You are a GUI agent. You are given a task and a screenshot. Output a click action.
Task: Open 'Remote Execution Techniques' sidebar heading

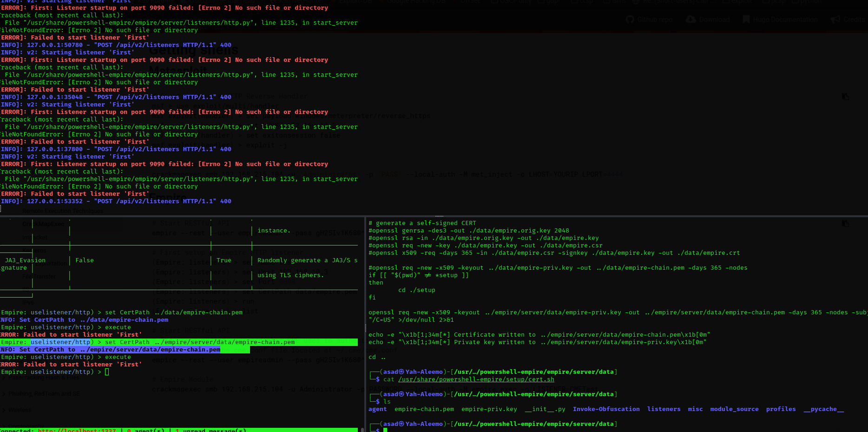(63, 211)
